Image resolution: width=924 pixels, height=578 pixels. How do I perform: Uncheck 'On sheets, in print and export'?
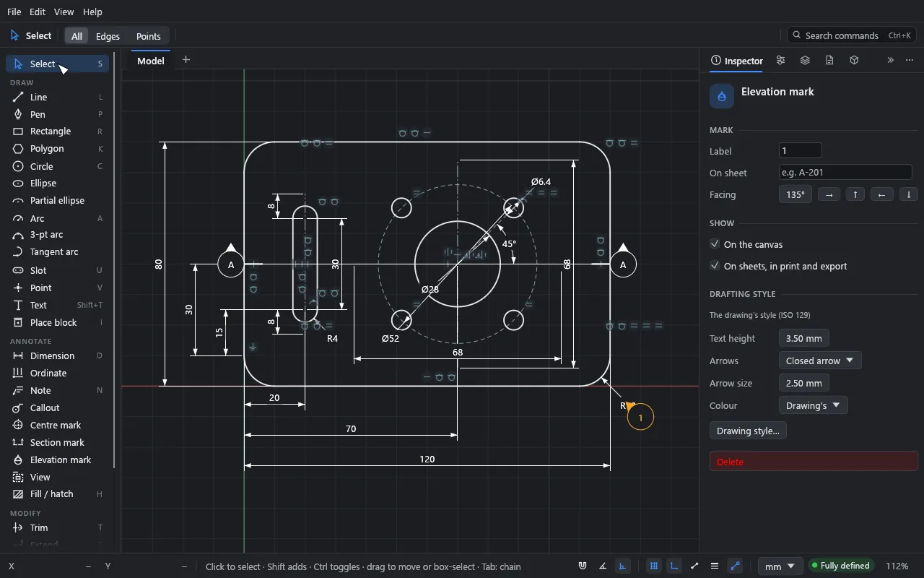click(715, 266)
